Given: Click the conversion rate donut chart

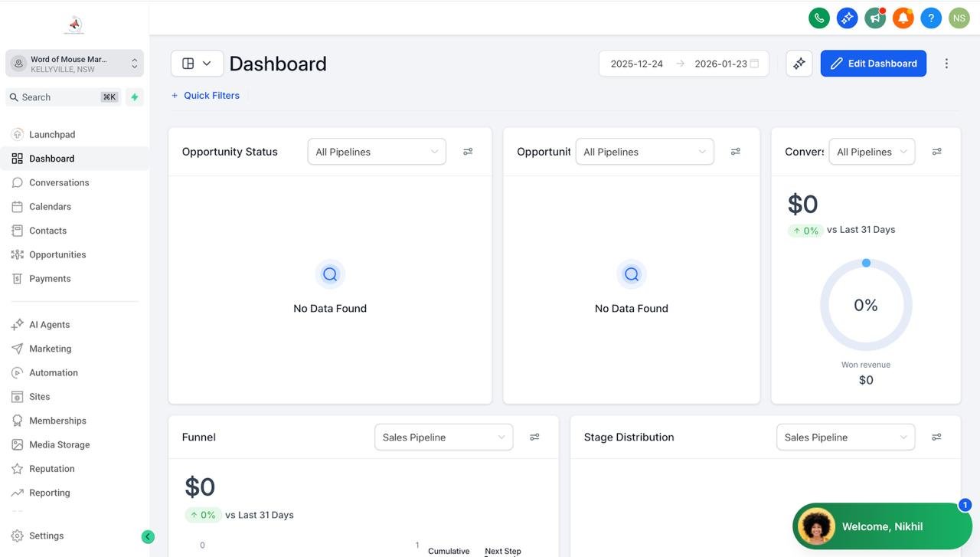Looking at the screenshot, I should pyautogui.click(x=866, y=305).
